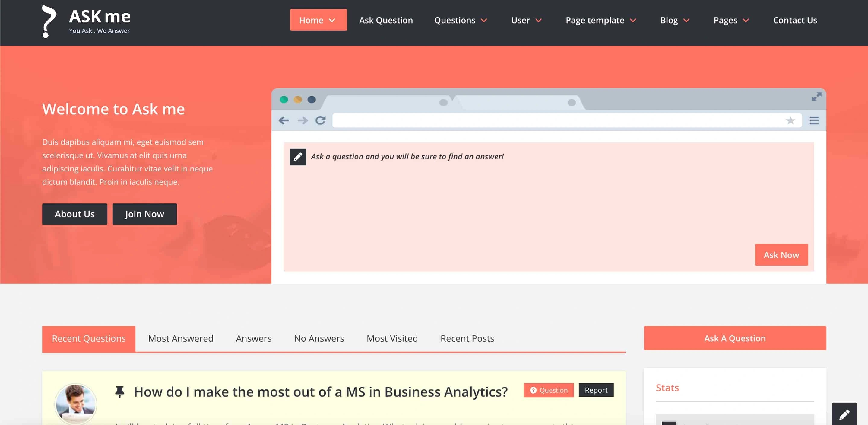This screenshot has height=425, width=868.
Task: Switch to the Most Answered tab
Action: tap(181, 338)
